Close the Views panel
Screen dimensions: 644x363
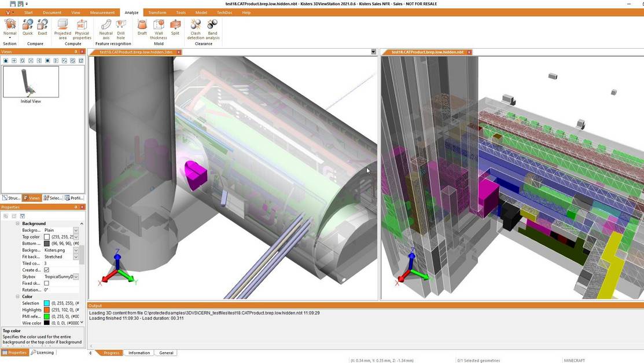pyautogui.click(x=82, y=52)
